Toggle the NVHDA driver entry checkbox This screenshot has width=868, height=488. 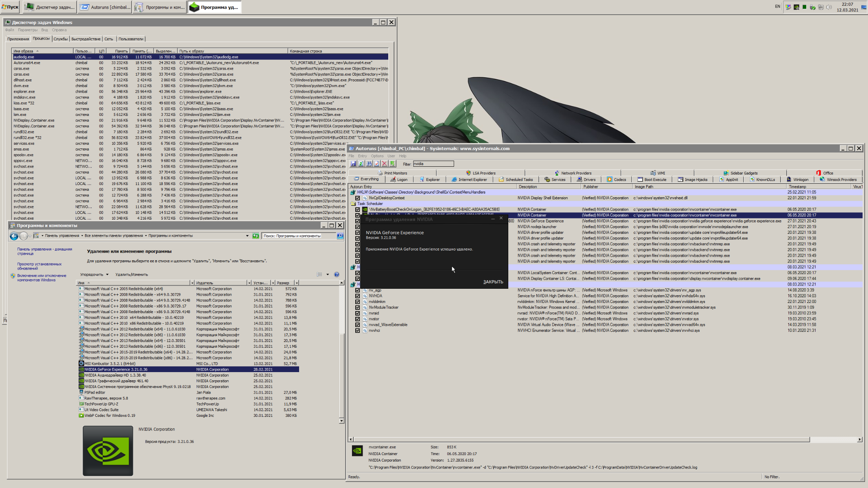357,296
